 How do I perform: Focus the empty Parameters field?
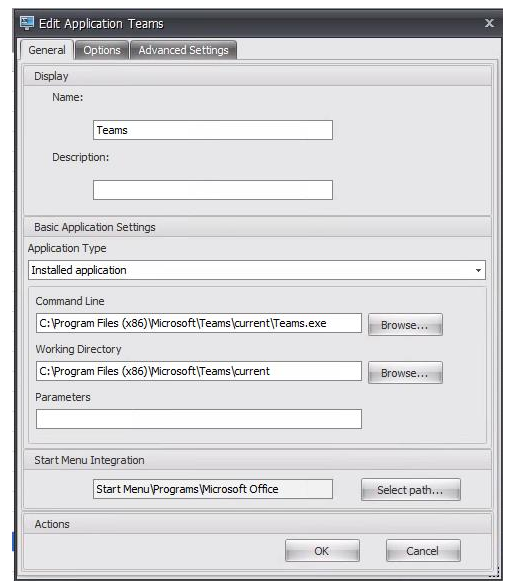(199, 419)
